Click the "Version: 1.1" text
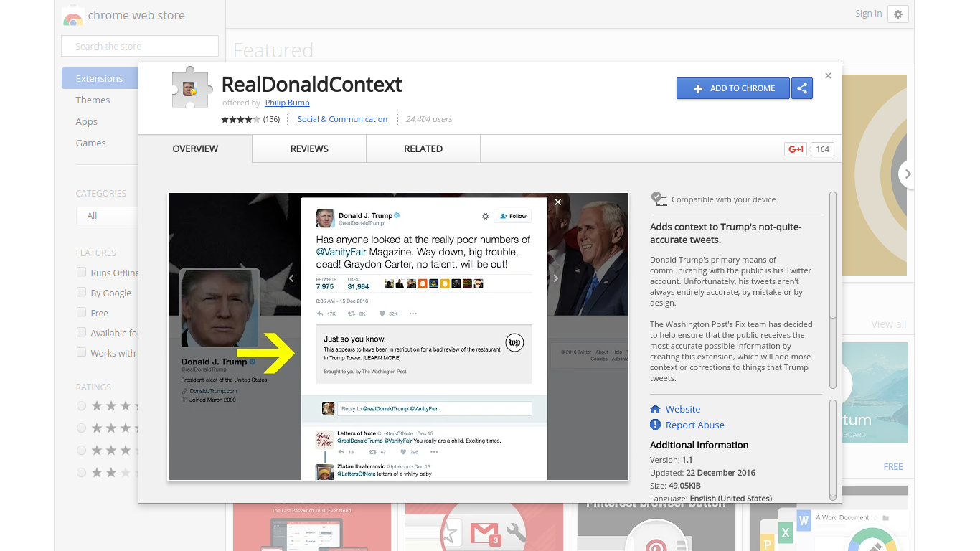The image size is (980, 551). [x=672, y=460]
